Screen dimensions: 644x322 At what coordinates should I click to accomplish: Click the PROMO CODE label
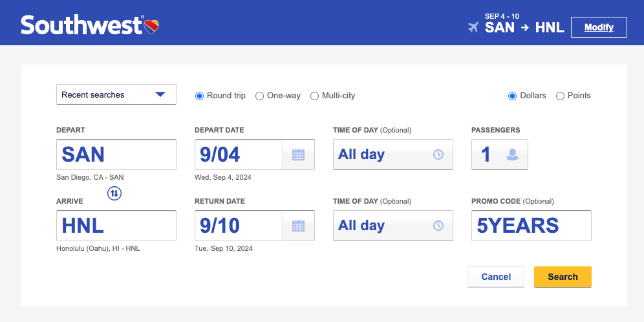pos(496,201)
